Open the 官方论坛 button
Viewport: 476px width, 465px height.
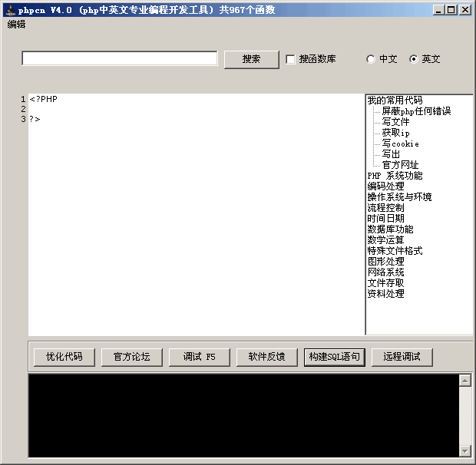click(132, 357)
